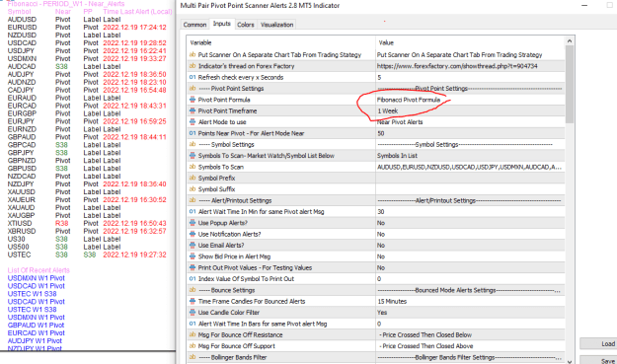Switch to the Common tab
Screen dimensions: 617x364
(x=194, y=25)
